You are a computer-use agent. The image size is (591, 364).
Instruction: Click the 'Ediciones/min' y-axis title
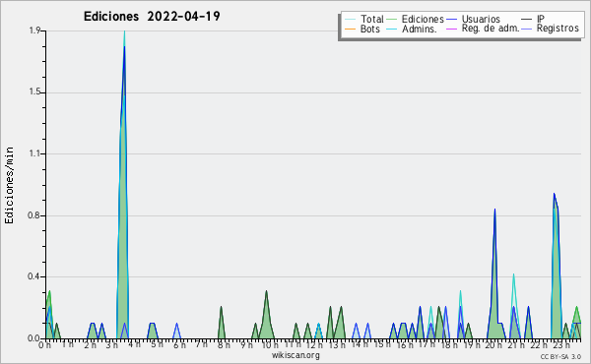(x=9, y=185)
